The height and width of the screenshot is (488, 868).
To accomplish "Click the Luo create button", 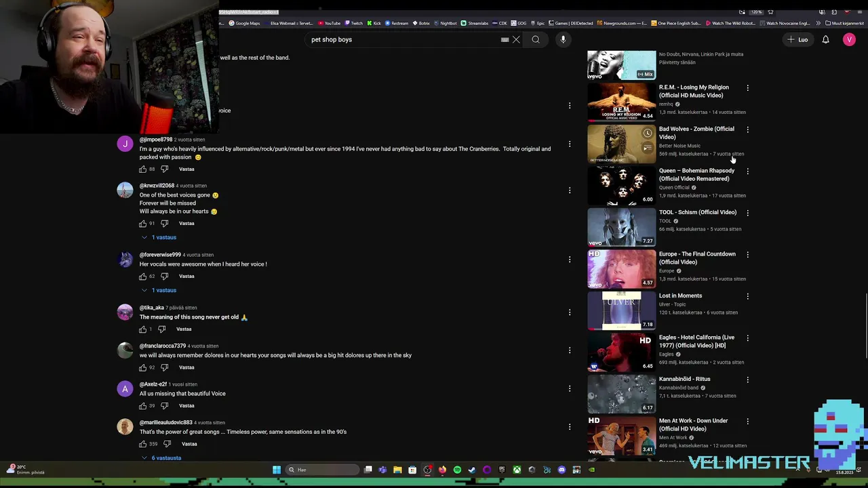I will point(797,39).
